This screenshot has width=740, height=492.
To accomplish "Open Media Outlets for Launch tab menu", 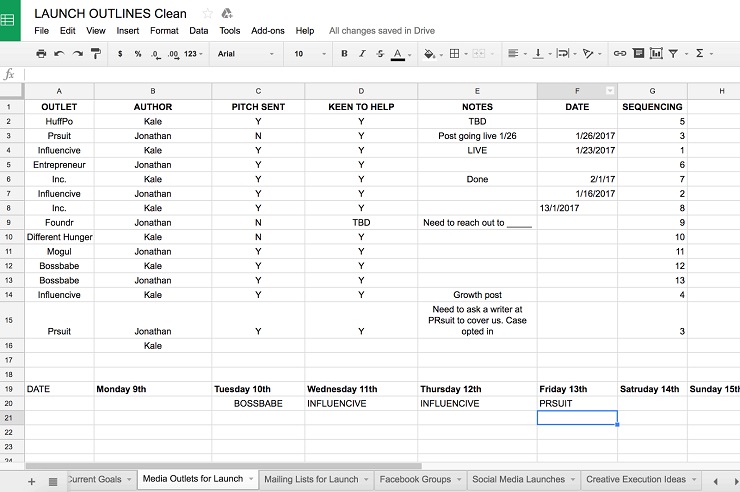I will coord(251,479).
